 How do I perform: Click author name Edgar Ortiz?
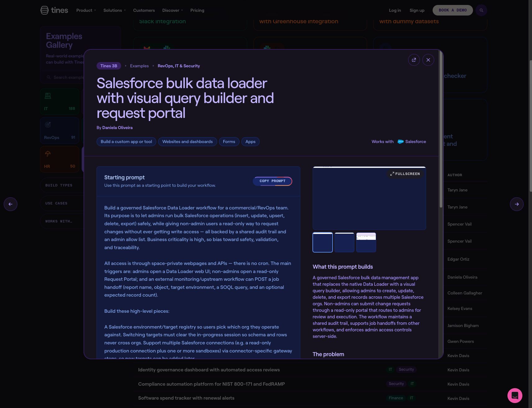point(458,259)
